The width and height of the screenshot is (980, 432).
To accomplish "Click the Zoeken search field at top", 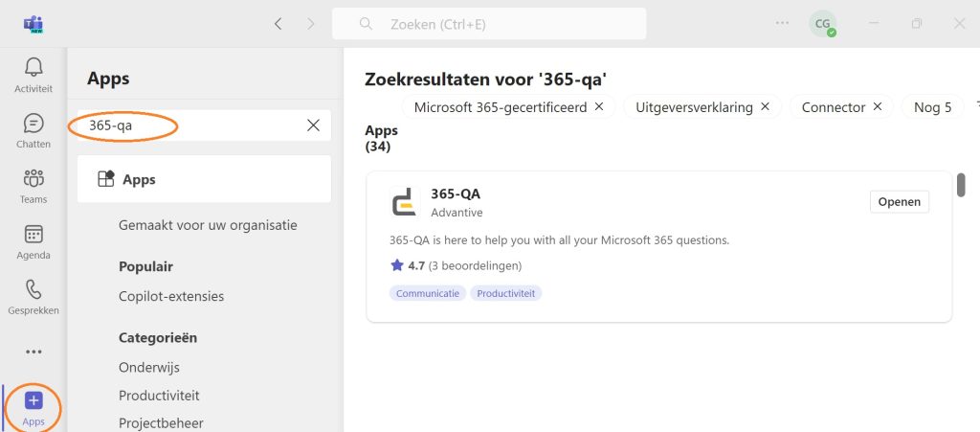I will [x=489, y=24].
